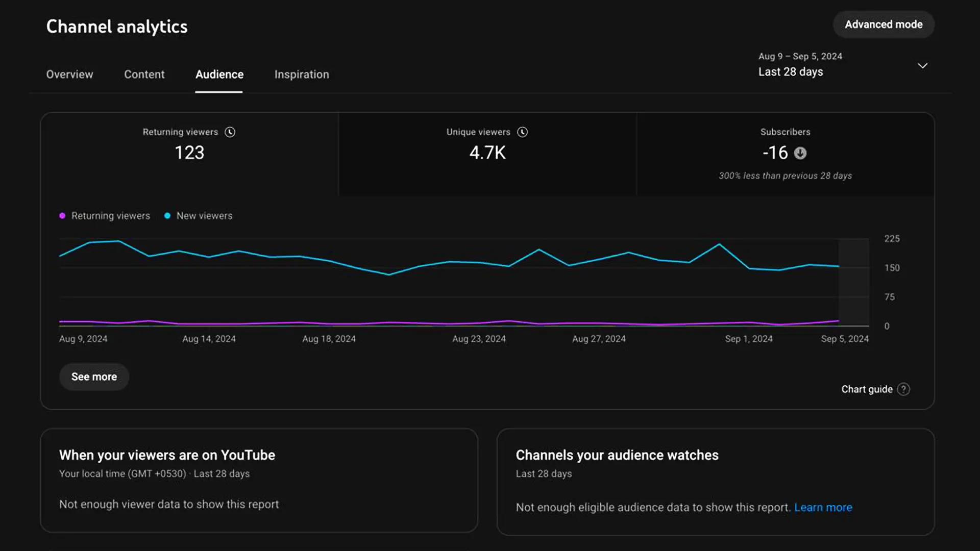980x551 pixels.
Task: Click the 123 returning viewers value
Action: pos(189,153)
